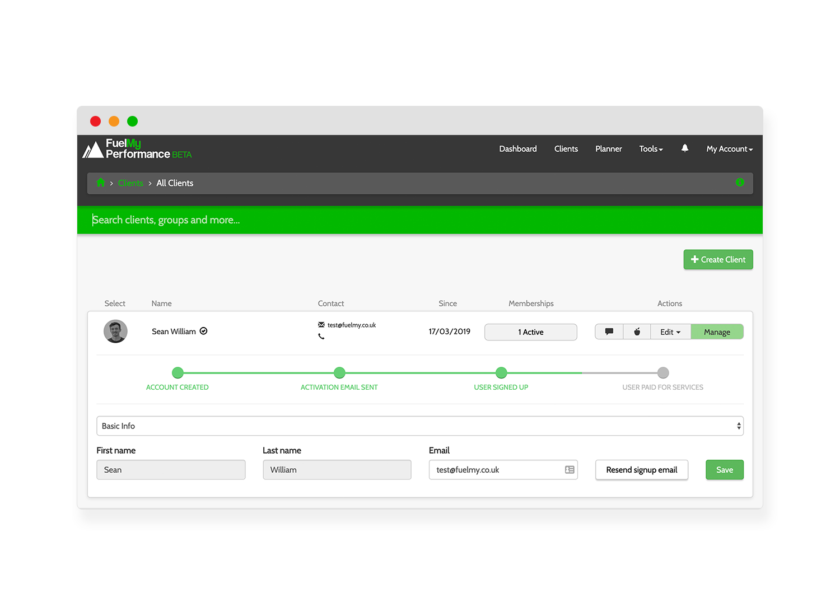The image size is (840, 616).
Task: Click the Clients breadcrumb link
Action: 130,183
